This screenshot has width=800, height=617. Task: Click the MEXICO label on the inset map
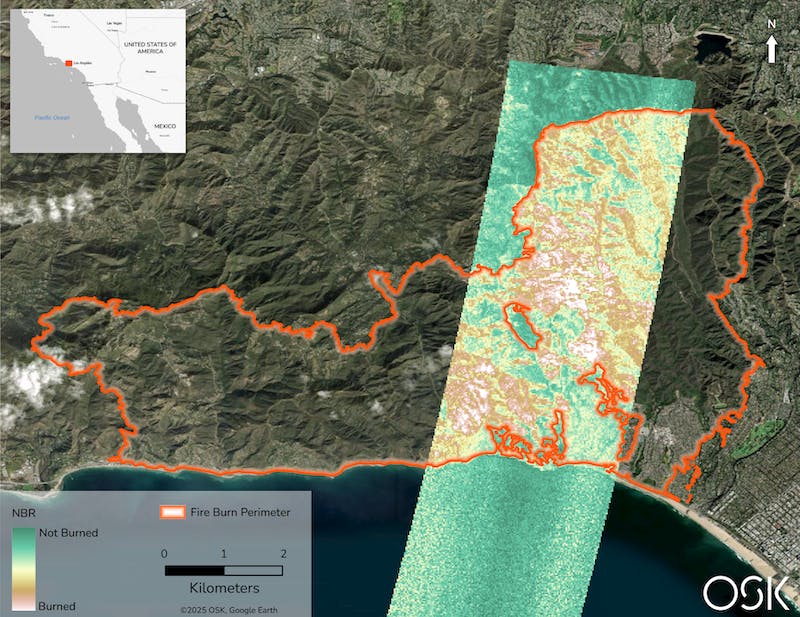pos(165,127)
